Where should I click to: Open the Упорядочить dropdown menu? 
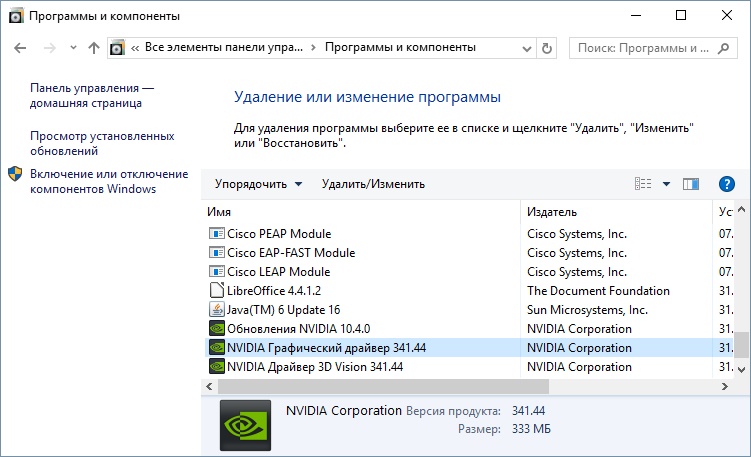tap(258, 184)
